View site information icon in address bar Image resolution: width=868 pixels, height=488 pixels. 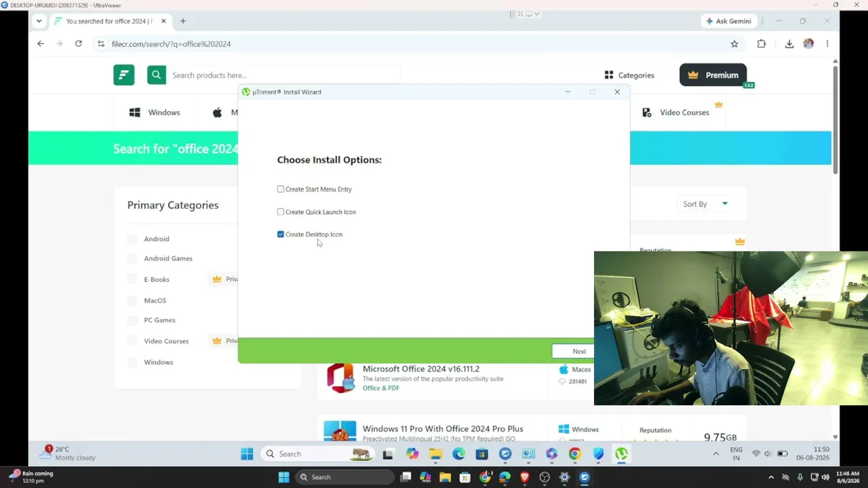point(100,44)
